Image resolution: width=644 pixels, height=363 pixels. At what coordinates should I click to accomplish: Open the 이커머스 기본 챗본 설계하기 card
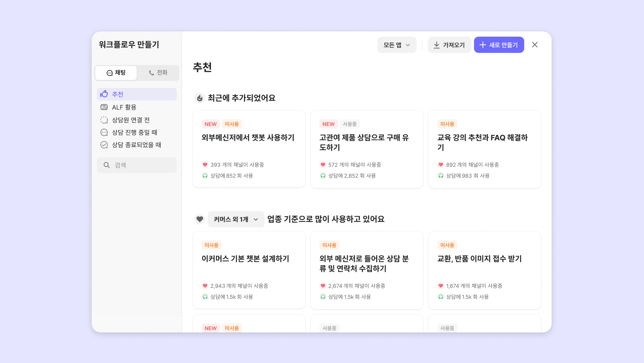point(249,270)
